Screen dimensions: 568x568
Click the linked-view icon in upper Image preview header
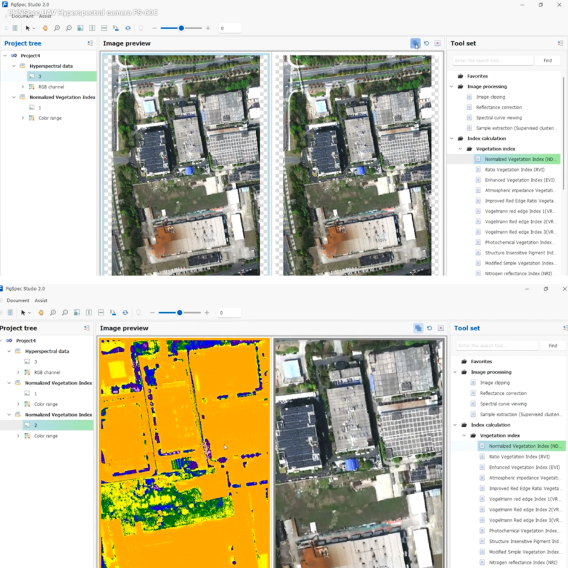tap(415, 43)
